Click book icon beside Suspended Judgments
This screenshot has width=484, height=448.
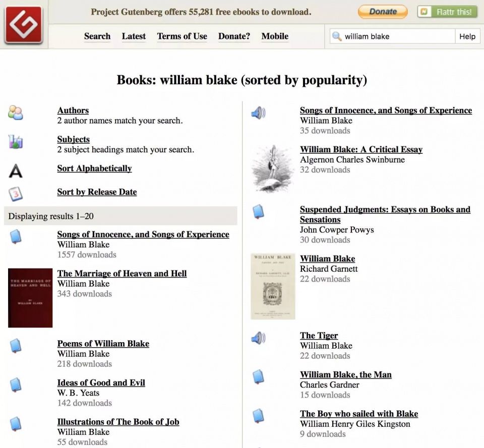click(258, 212)
